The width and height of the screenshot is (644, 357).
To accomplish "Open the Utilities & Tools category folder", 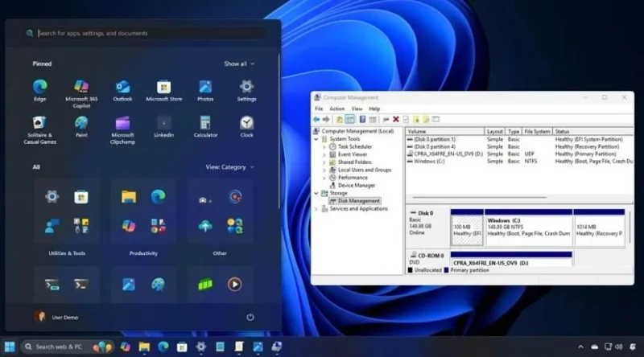I will (67, 212).
